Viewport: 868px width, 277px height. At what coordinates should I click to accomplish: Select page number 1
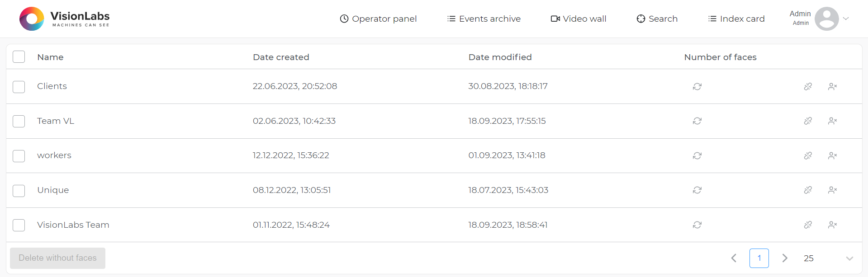coord(759,258)
